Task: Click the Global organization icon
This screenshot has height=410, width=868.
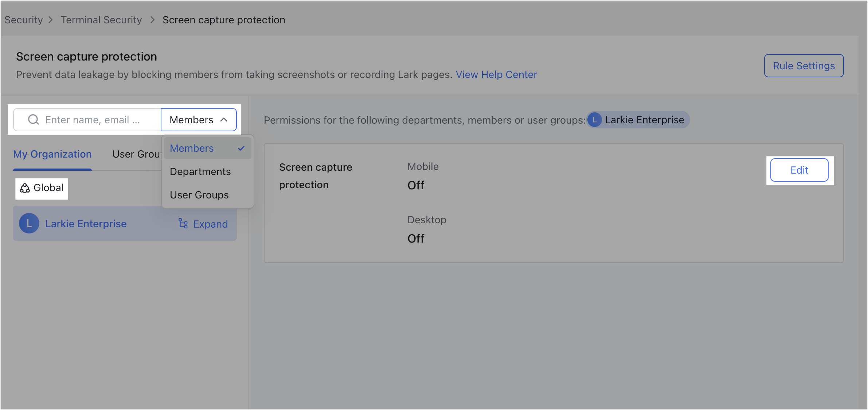Action: pyautogui.click(x=25, y=188)
